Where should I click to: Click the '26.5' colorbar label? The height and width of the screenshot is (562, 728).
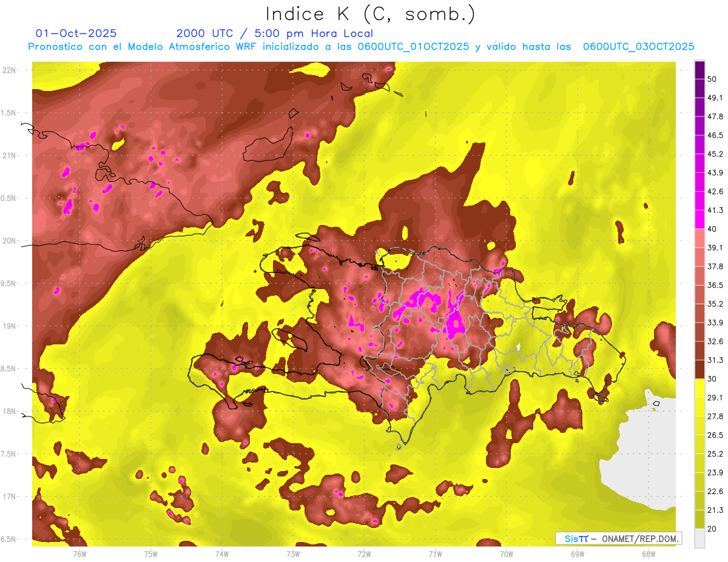tap(715, 435)
